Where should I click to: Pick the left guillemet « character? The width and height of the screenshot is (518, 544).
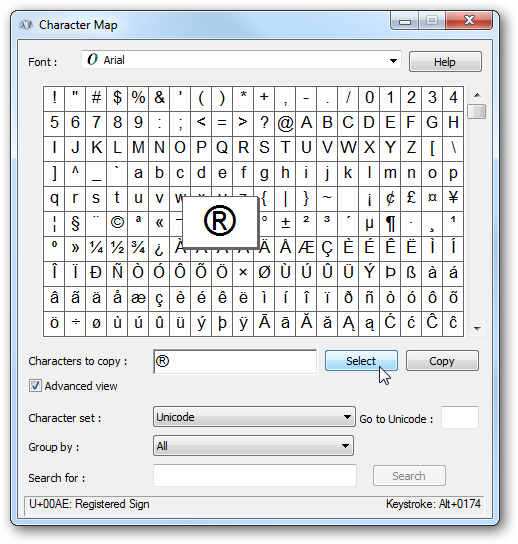[159, 223]
